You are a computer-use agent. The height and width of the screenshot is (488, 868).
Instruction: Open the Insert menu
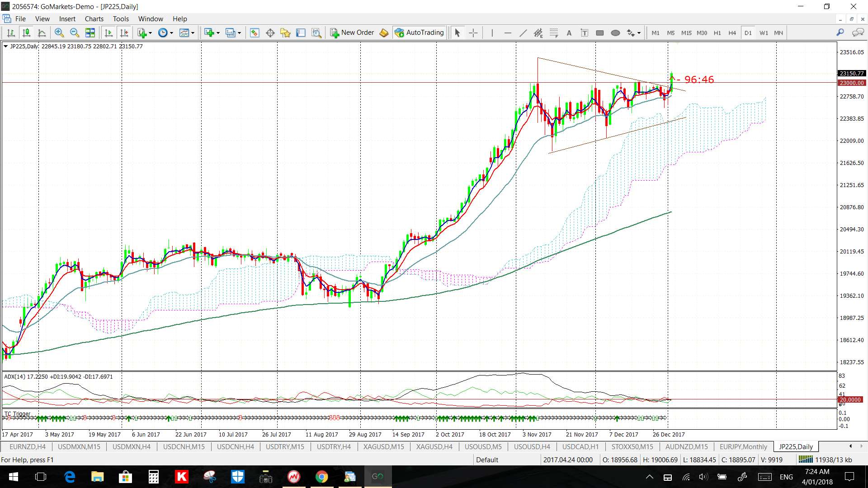(67, 19)
